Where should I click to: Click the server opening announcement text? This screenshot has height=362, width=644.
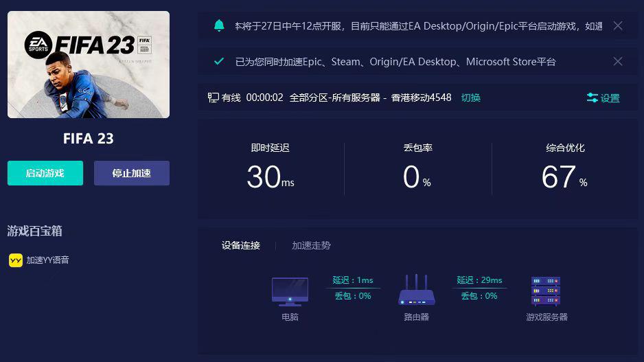click(x=419, y=26)
